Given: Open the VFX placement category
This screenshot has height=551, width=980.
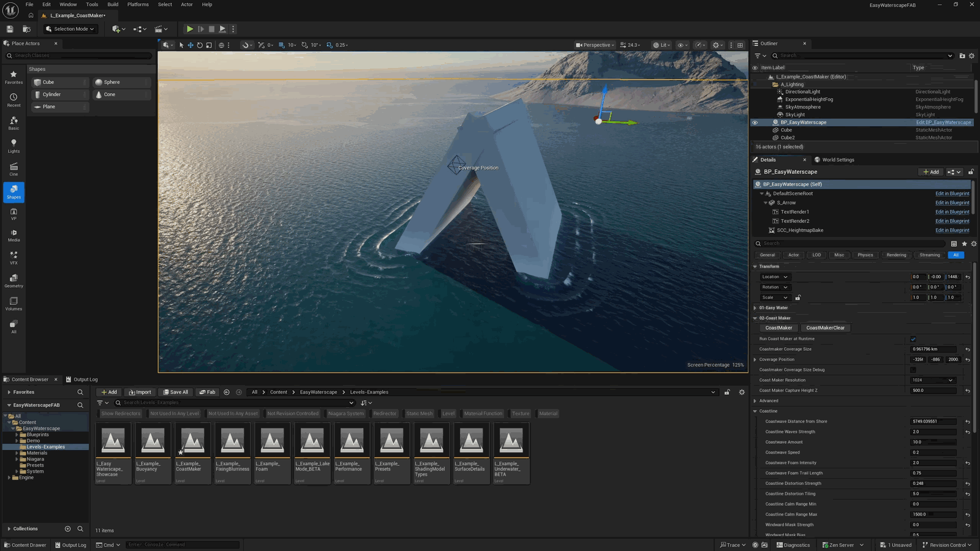Looking at the screenshot, I should click(13, 258).
